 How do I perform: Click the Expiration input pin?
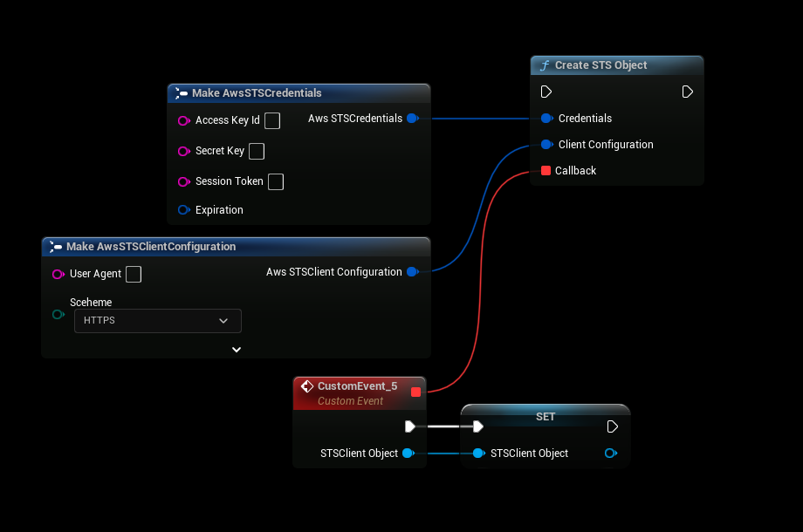click(x=183, y=210)
